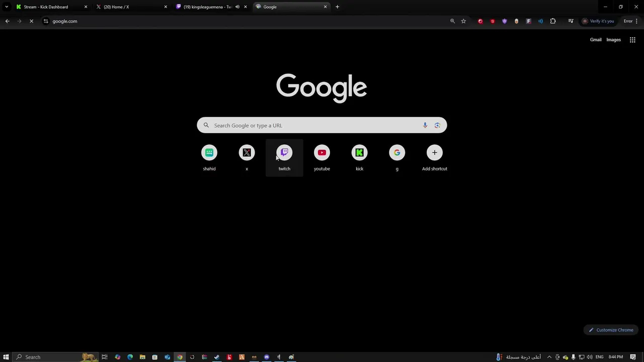The image size is (644, 362).
Task: Click the network icon in system tray
Action: pyautogui.click(x=581, y=357)
